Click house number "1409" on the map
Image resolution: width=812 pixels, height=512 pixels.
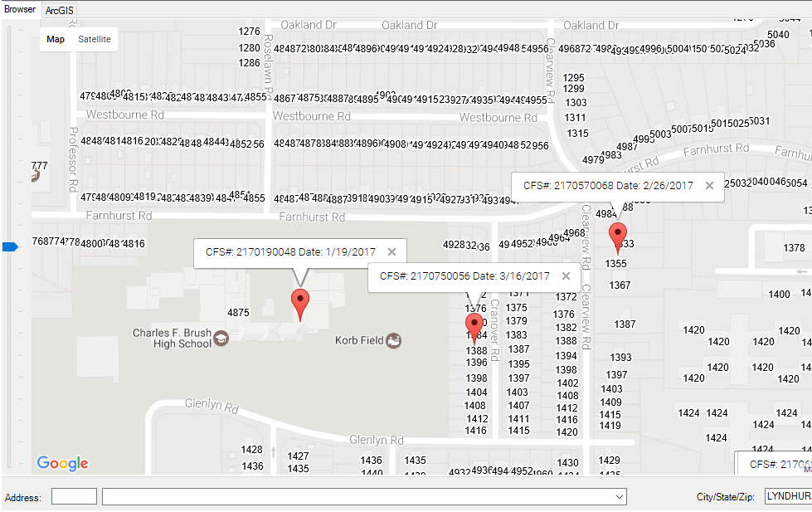(610, 402)
